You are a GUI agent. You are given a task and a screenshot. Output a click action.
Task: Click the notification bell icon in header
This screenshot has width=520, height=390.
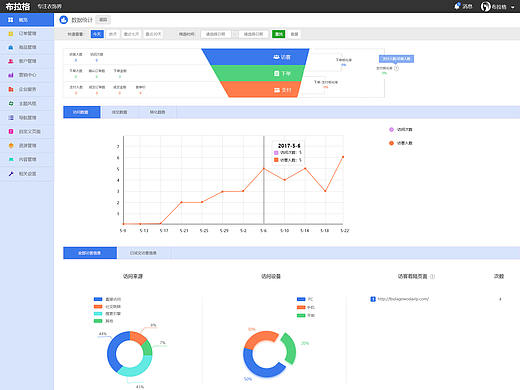[x=457, y=6]
